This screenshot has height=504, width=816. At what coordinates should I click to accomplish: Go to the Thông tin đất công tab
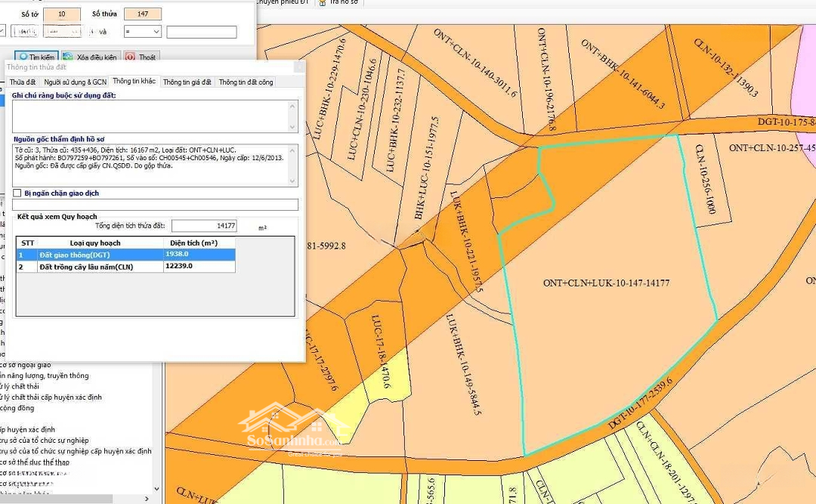tap(246, 82)
